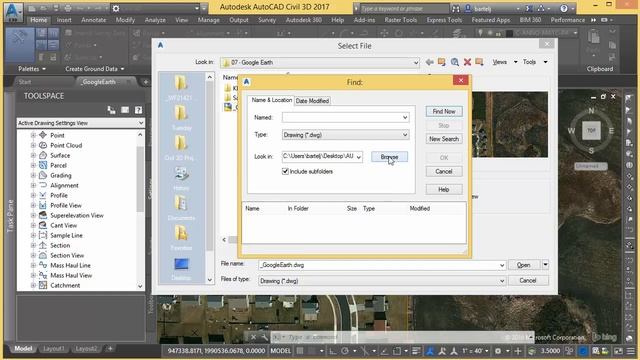Screen dimensions: 640x360
Task: Open the Home ribbon tab
Action: [39, 20]
